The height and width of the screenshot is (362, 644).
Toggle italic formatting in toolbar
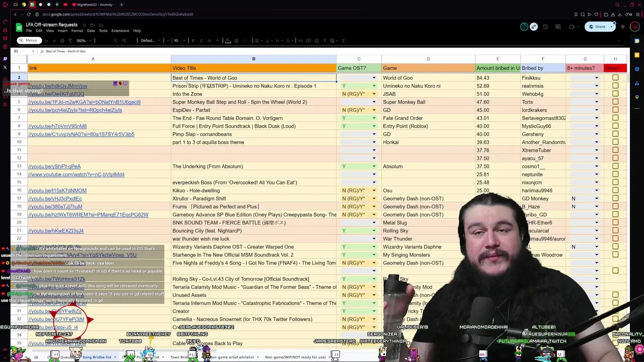201,41
